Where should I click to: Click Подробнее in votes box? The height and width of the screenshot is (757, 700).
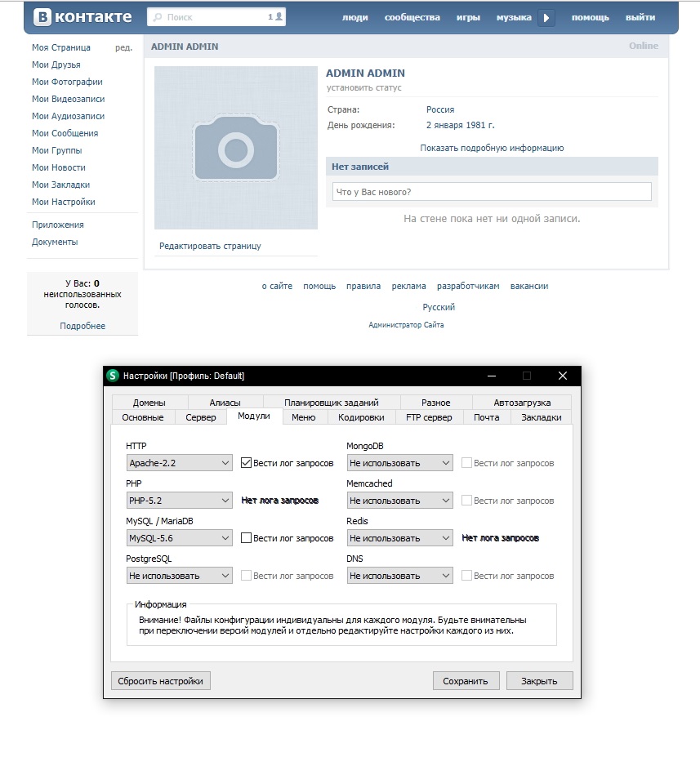(x=82, y=326)
